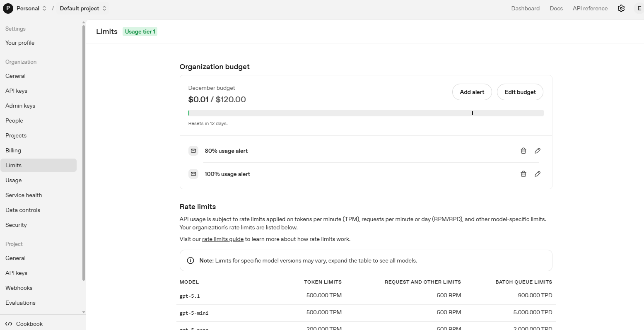The height and width of the screenshot is (330, 644).
Task: Click the info icon in Note banner
Action: click(x=191, y=260)
